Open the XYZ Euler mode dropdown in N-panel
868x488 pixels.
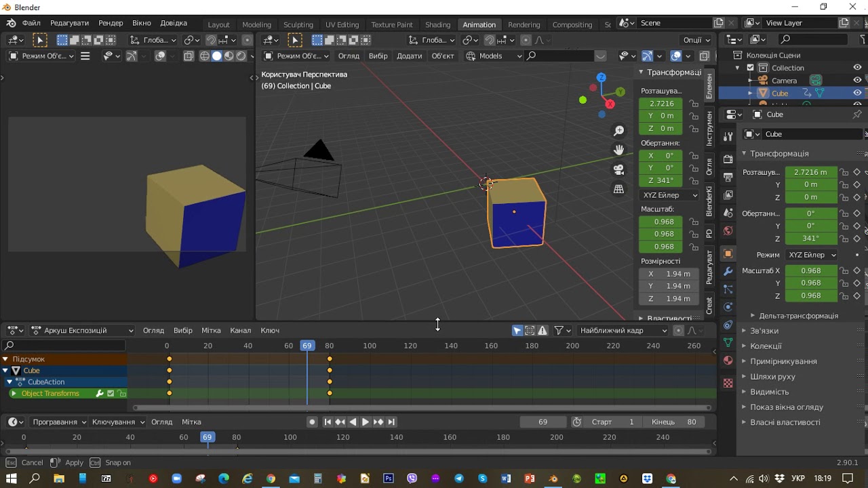[670, 195]
